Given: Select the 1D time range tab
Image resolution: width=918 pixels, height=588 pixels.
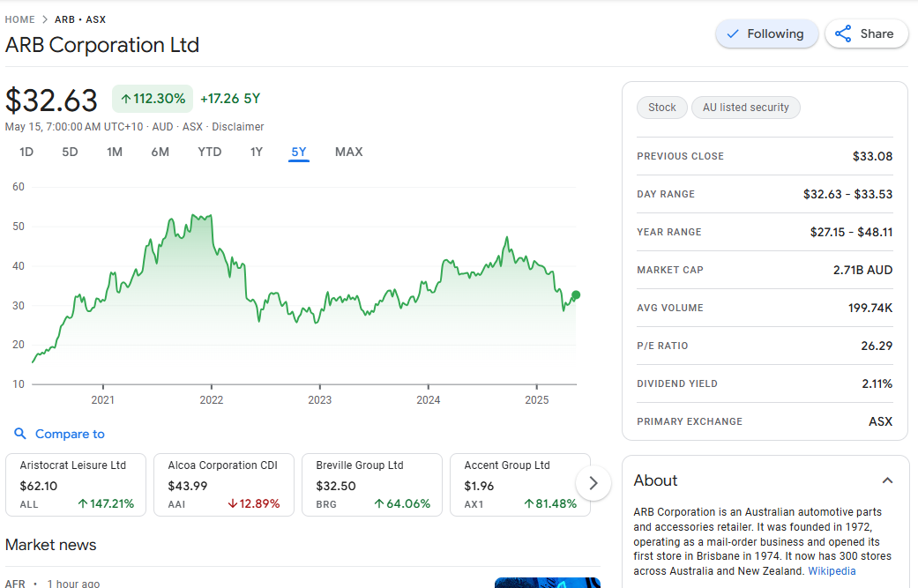Looking at the screenshot, I should tap(26, 152).
